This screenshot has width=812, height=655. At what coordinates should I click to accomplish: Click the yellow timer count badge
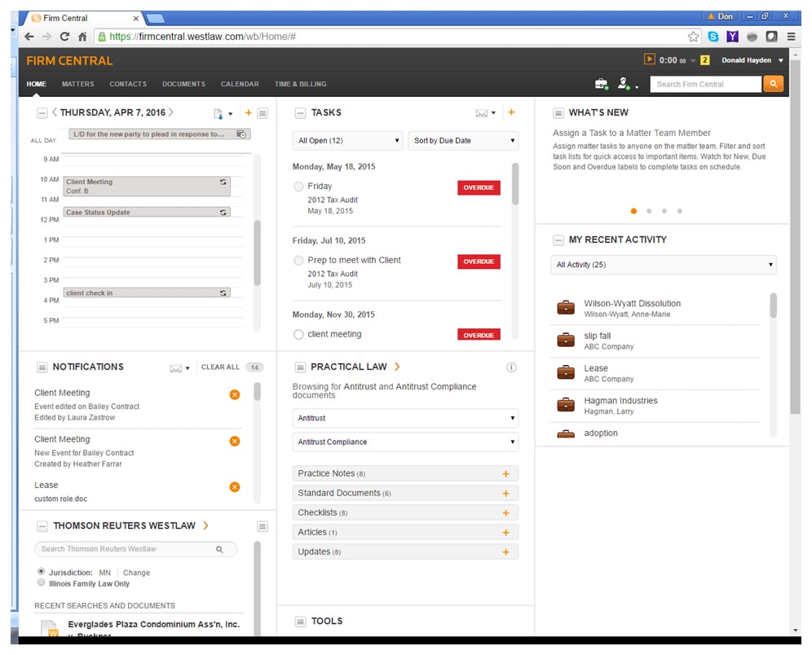(x=705, y=60)
